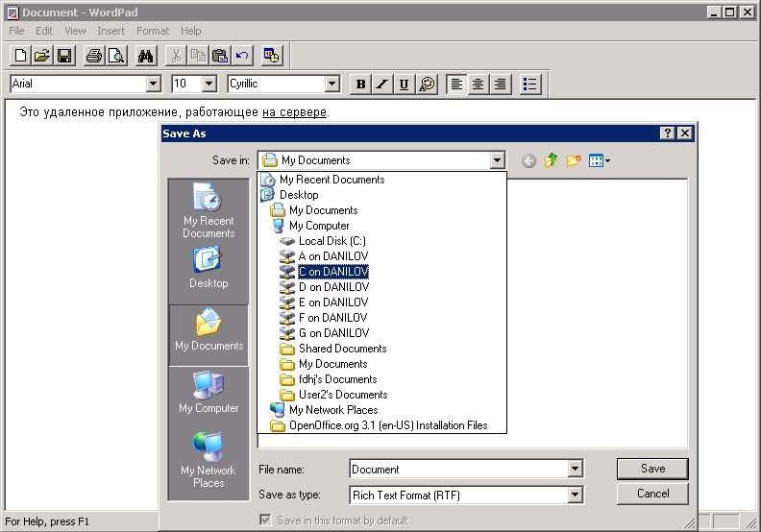Viewport: 761px width, 532px height.
Task: Select Center alignment button
Action: coord(479,85)
